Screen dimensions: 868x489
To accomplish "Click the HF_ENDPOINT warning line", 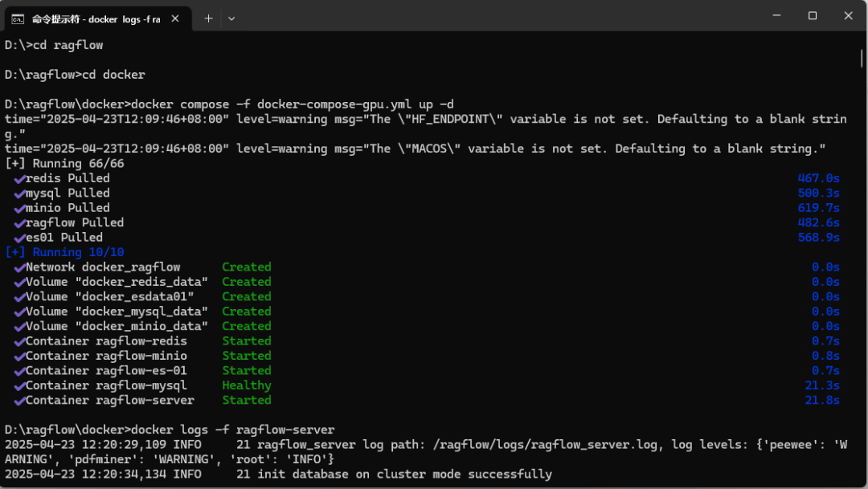I will (x=426, y=127).
